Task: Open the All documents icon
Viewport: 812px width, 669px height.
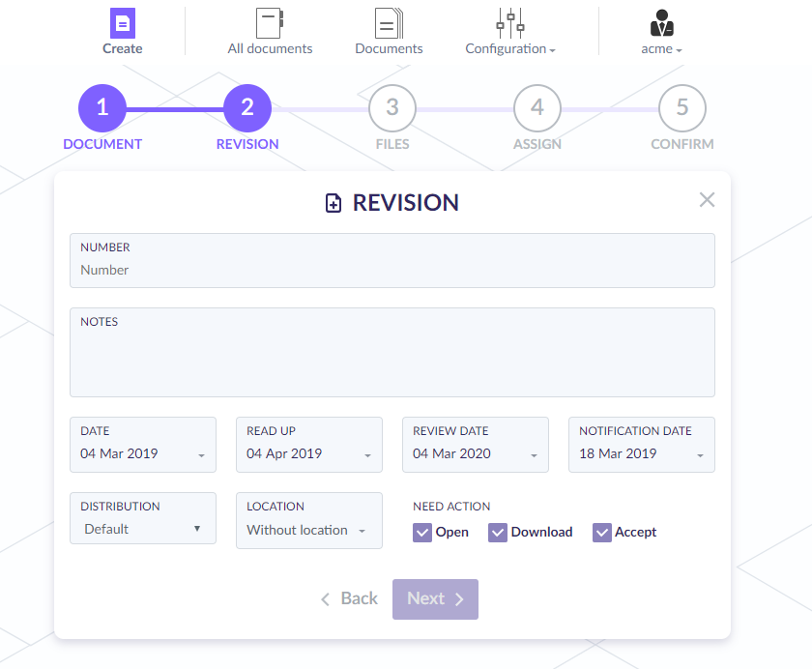Action: tap(270, 23)
